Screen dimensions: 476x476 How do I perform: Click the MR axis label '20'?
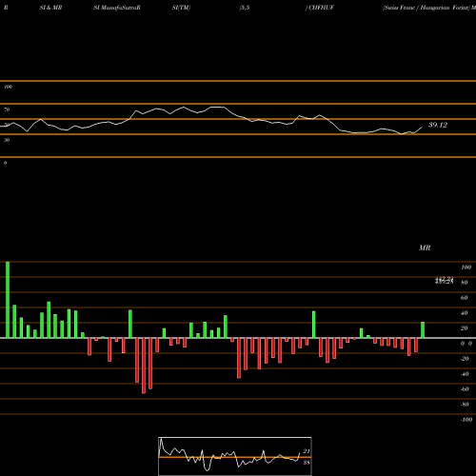pyautogui.click(x=465, y=328)
